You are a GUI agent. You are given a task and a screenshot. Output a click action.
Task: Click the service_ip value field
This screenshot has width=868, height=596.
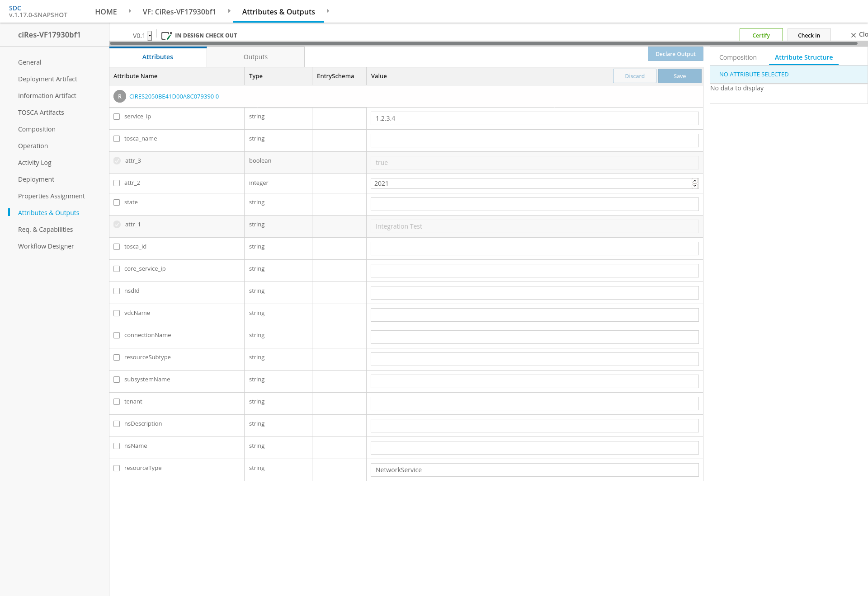tap(534, 118)
